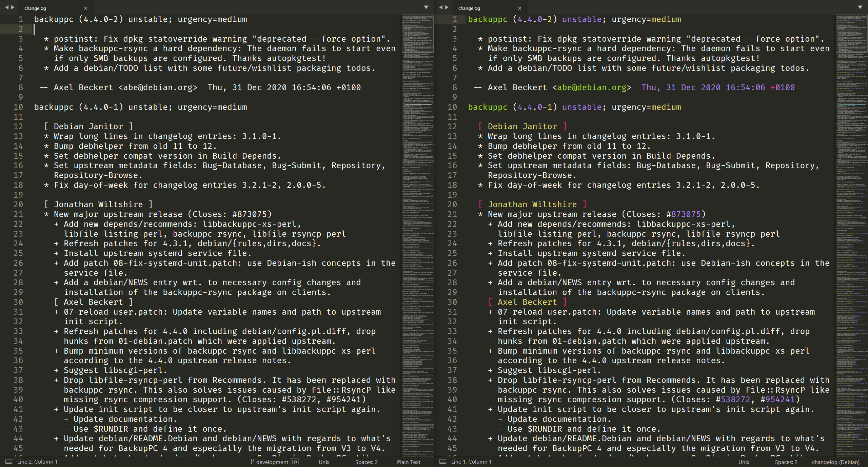868x467 pixels.
Task: Open the right pane's tab list dropdown
Action: 860,7
